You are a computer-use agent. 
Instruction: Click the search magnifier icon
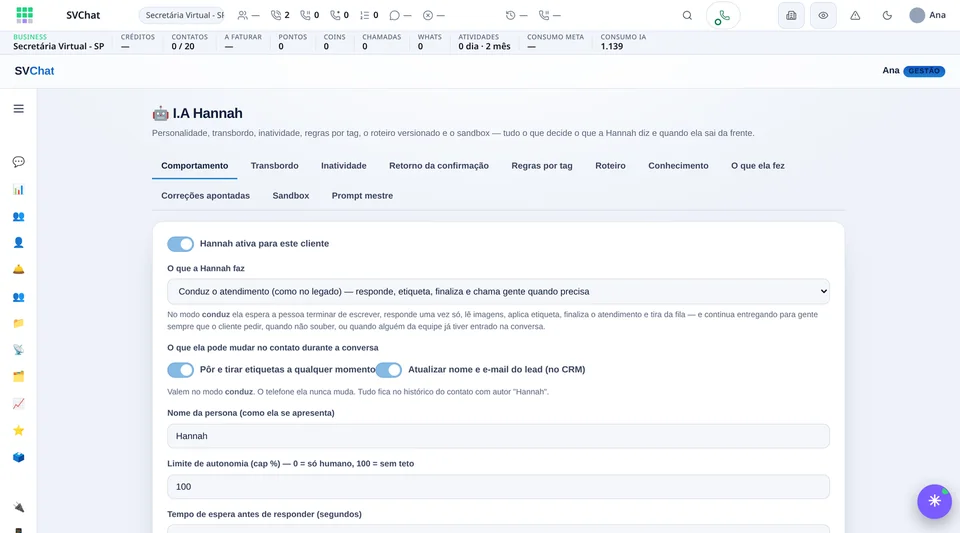687,15
